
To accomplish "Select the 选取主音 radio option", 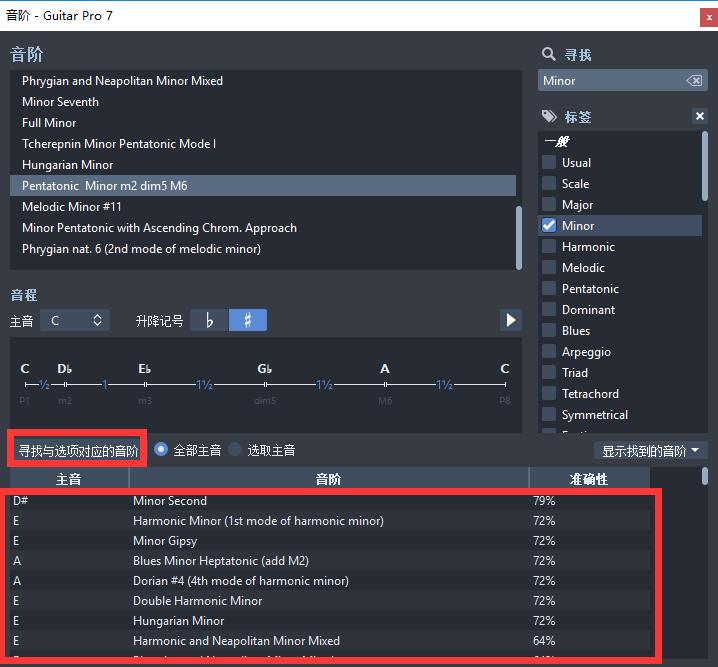I will pyautogui.click(x=236, y=450).
